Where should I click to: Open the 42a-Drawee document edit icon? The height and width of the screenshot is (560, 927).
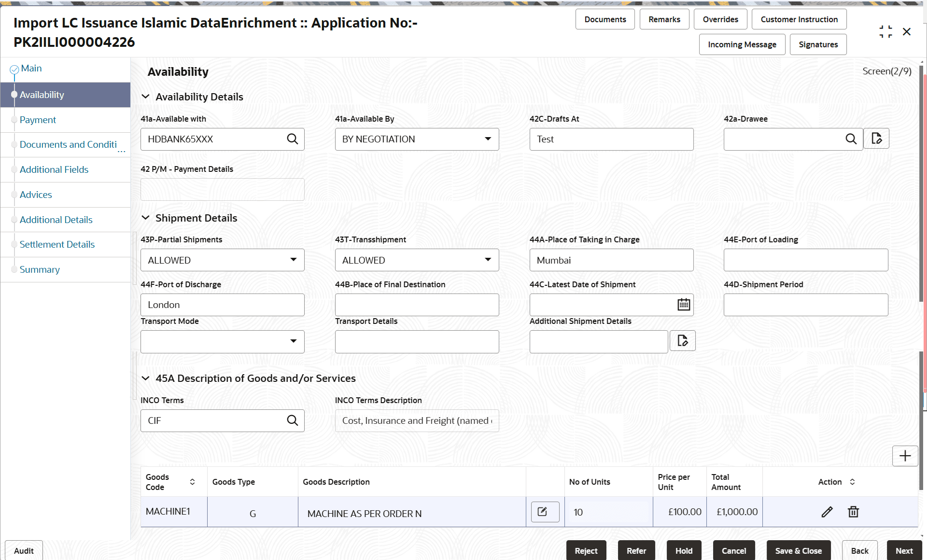pyautogui.click(x=876, y=139)
